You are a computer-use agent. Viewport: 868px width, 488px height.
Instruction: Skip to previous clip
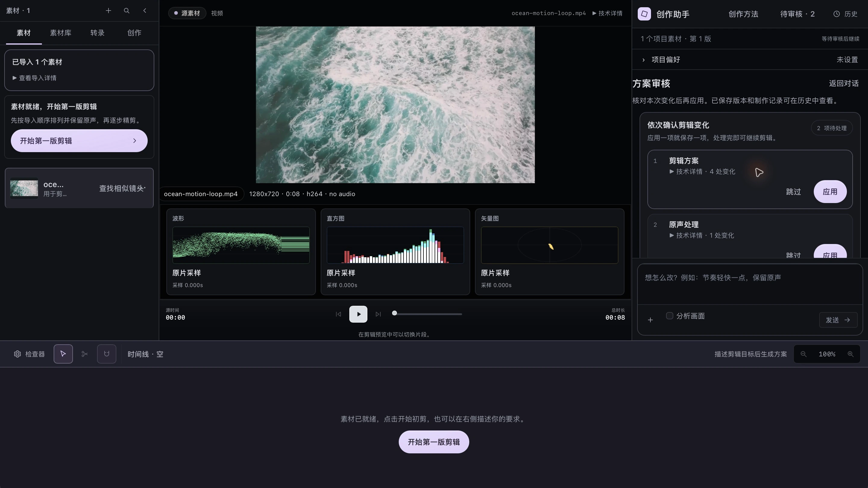coord(338,314)
